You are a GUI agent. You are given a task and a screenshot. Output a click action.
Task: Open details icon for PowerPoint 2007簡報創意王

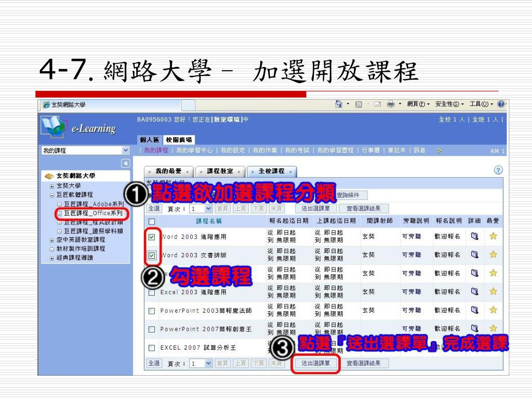(475, 328)
